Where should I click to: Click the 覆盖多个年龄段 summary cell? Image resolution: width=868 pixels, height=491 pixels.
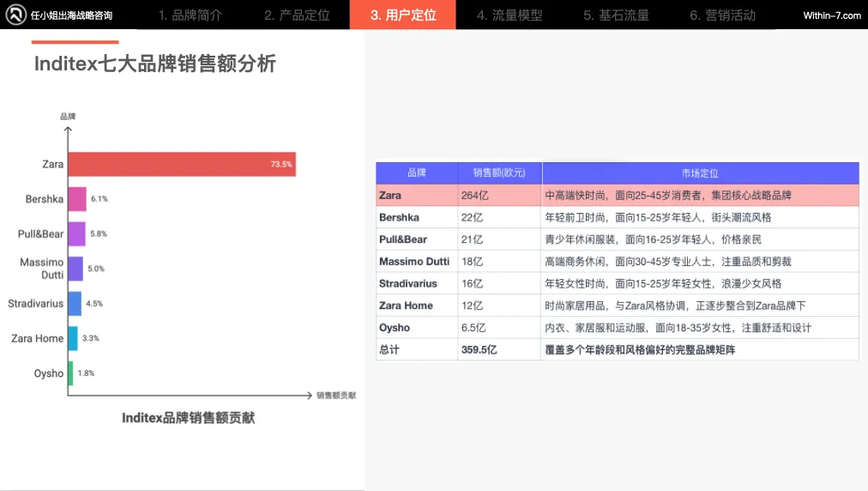tap(700, 349)
